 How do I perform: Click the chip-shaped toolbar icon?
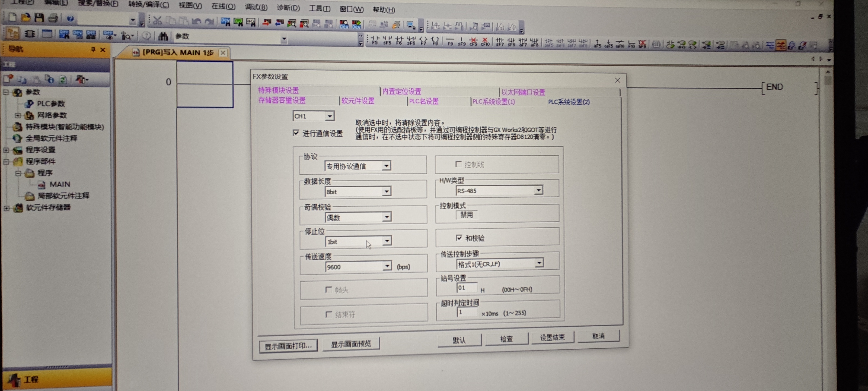(30, 34)
